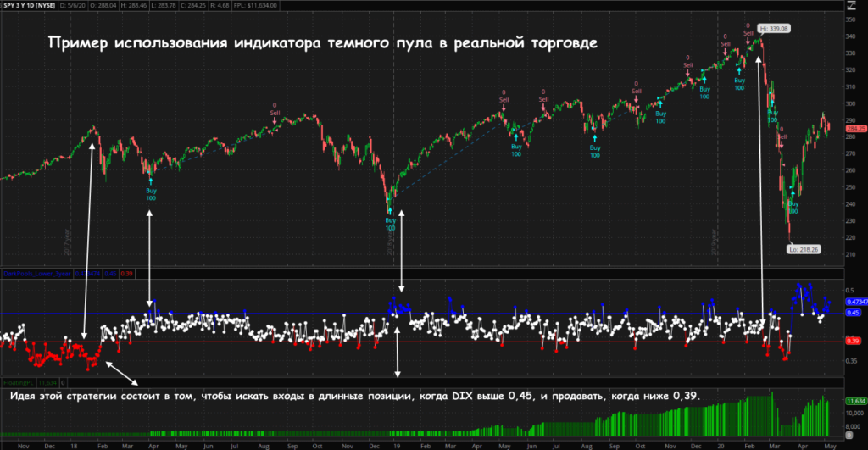This screenshot has width=868, height=450.
Task: Click the 11,634 value beside FloatingPL
Action: pos(47,382)
